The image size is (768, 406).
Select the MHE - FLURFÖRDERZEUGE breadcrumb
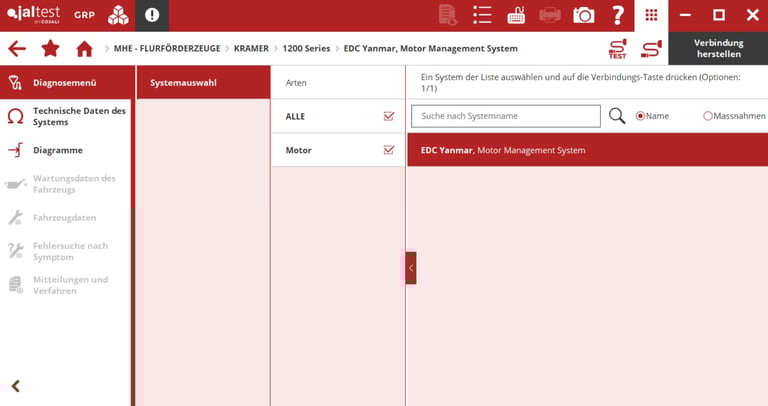pos(167,48)
